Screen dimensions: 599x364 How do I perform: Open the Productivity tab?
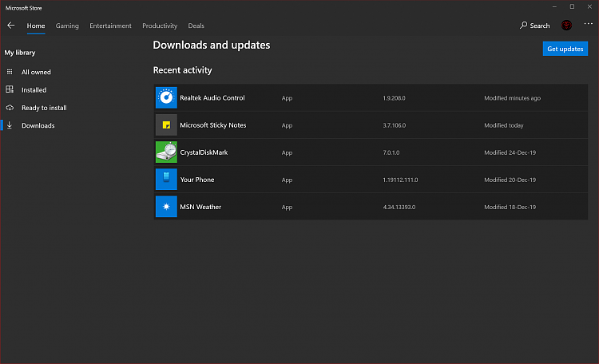(160, 26)
